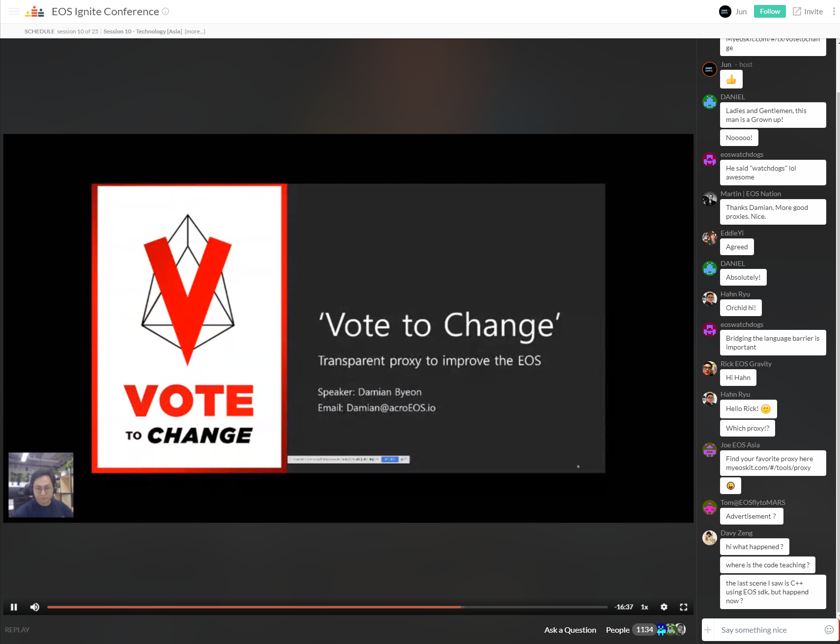Click the 'Hi Hahn' message
This screenshot has width=840, height=644.
pyautogui.click(x=738, y=378)
